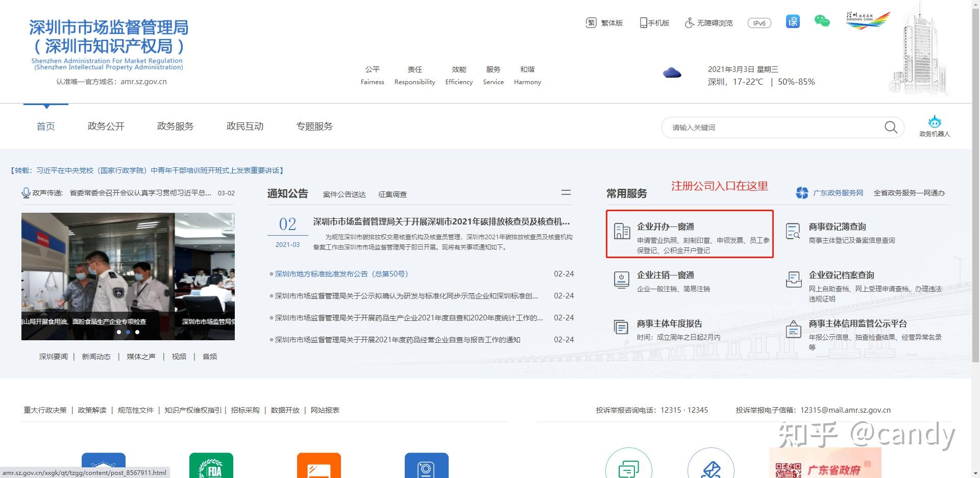Open the 企业开办一窗通 service link
980x478 pixels.
click(666, 227)
